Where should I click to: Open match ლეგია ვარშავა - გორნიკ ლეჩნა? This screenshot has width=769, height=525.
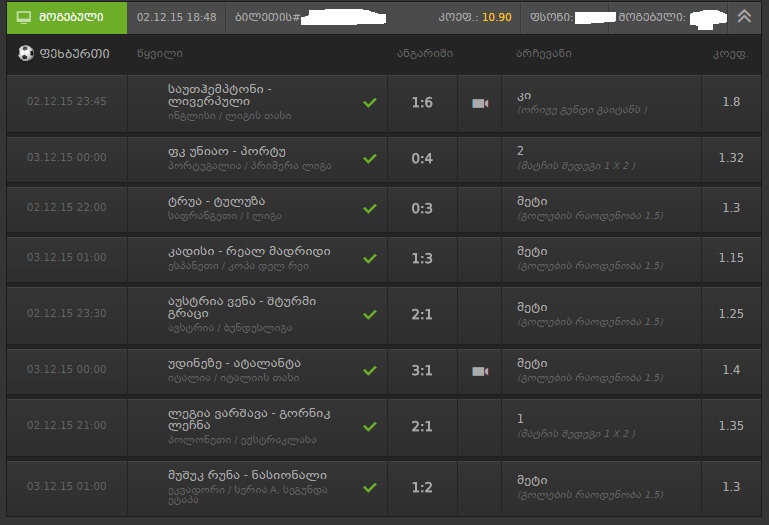pyautogui.click(x=249, y=419)
